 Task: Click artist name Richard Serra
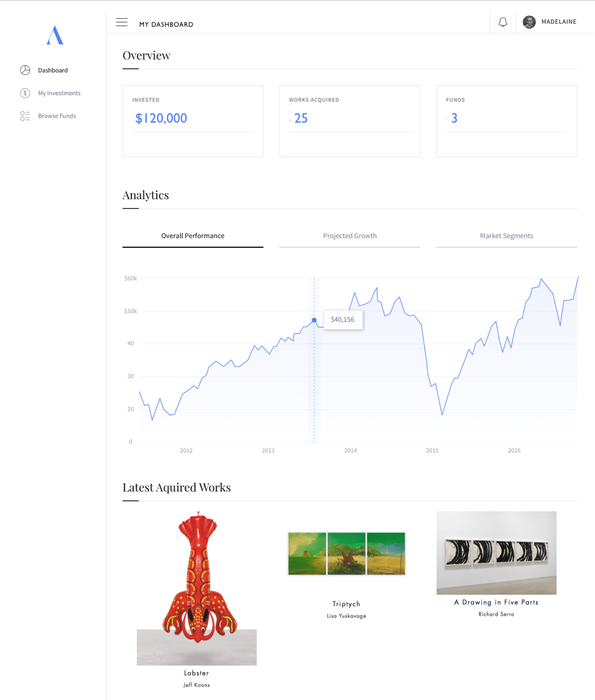tap(496, 614)
